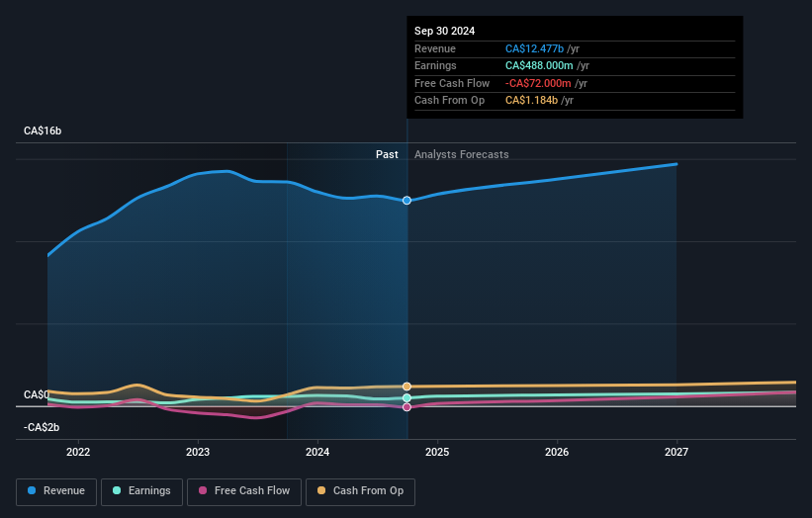Viewport: 812px width, 518px height.
Task: Click the Free Cash Flow label in tooltip
Action: pyautogui.click(x=452, y=83)
